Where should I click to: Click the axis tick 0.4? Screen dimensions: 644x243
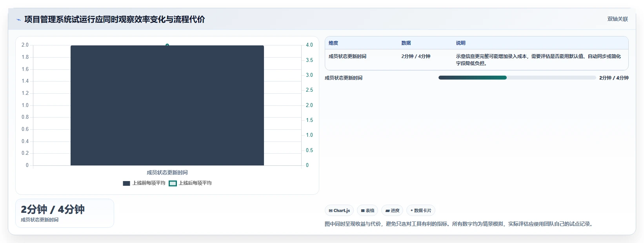coord(25,141)
